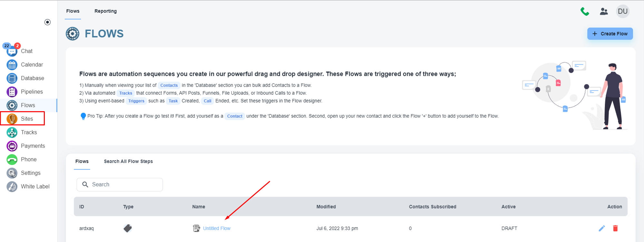Click the pencil edit icon for Untitled Flow

pyautogui.click(x=601, y=228)
